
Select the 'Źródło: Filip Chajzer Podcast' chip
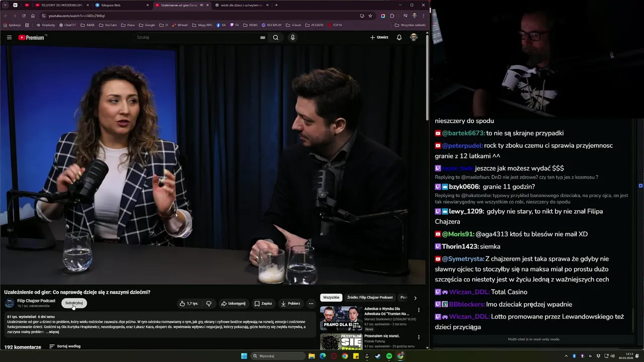[x=370, y=298]
